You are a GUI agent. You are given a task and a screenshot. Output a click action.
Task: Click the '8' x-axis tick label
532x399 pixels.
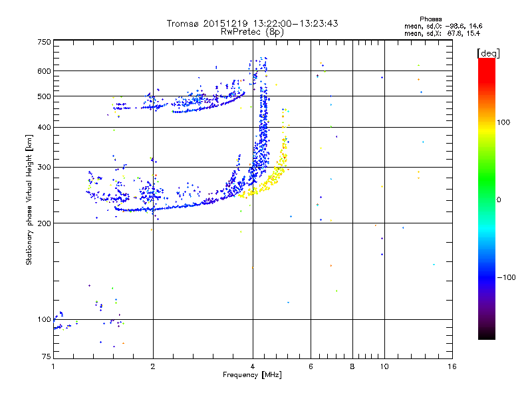coord(352,366)
